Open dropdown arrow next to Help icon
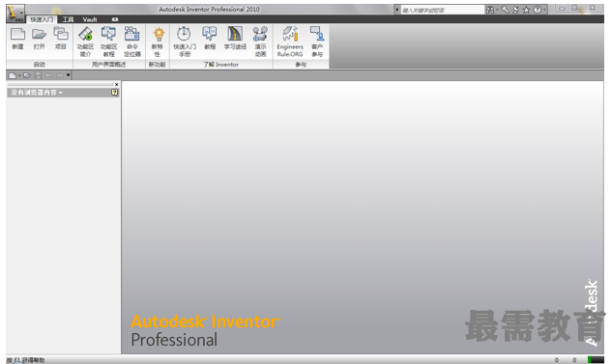 pyautogui.click(x=544, y=10)
